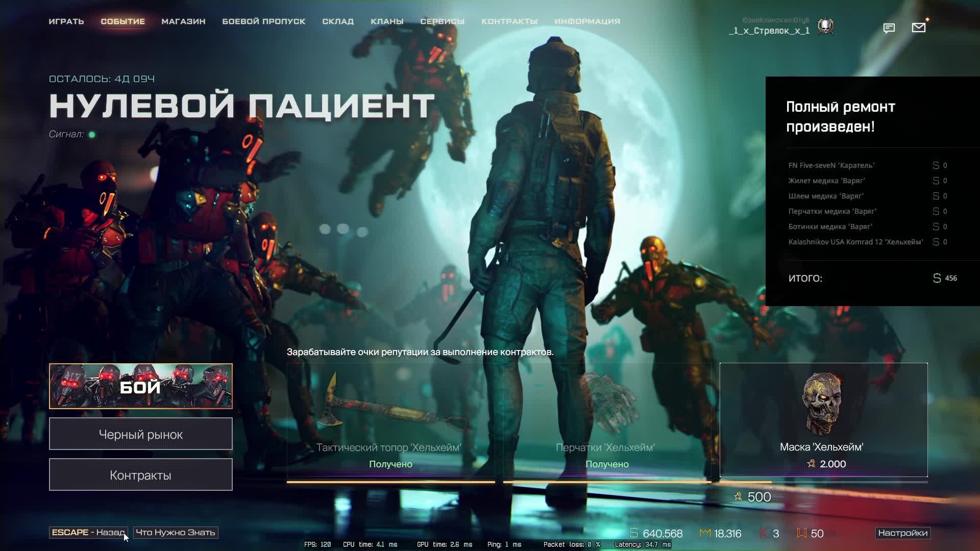Select the Перчатки 'Хельхейм' reward
Viewport: 980px width, 551px height.
(606, 419)
